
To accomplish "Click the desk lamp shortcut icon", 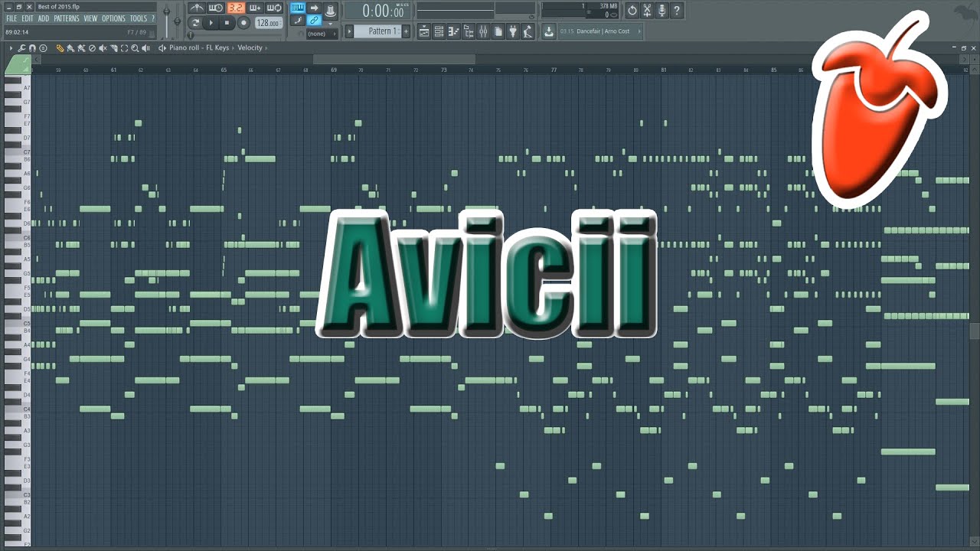I will coord(528,31).
